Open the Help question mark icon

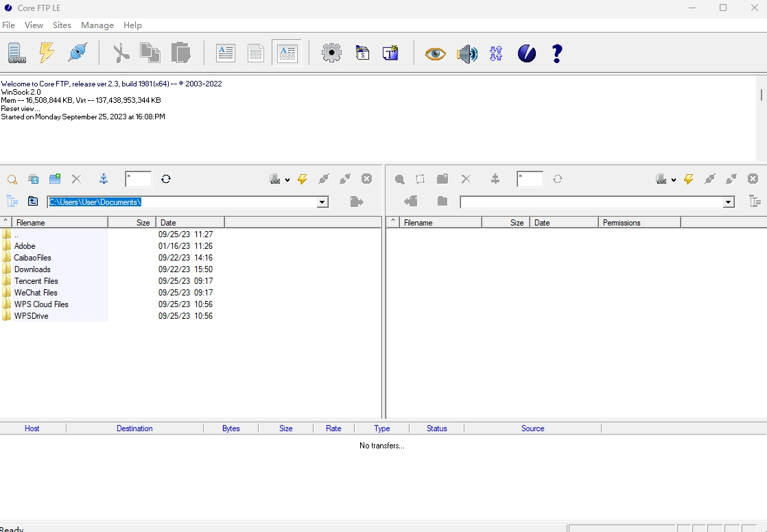(x=557, y=53)
